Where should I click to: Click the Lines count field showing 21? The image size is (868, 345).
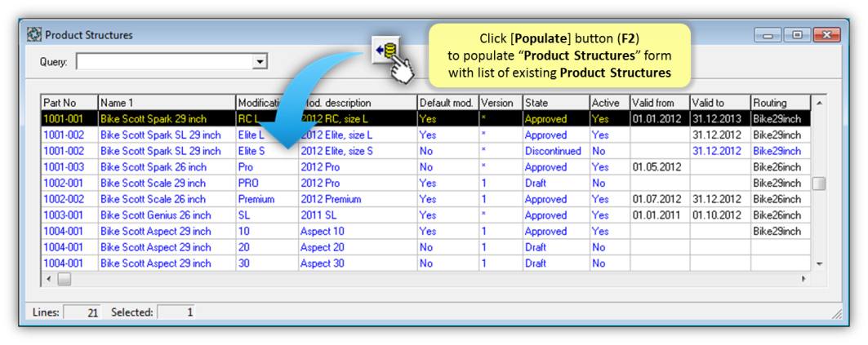[x=82, y=312]
